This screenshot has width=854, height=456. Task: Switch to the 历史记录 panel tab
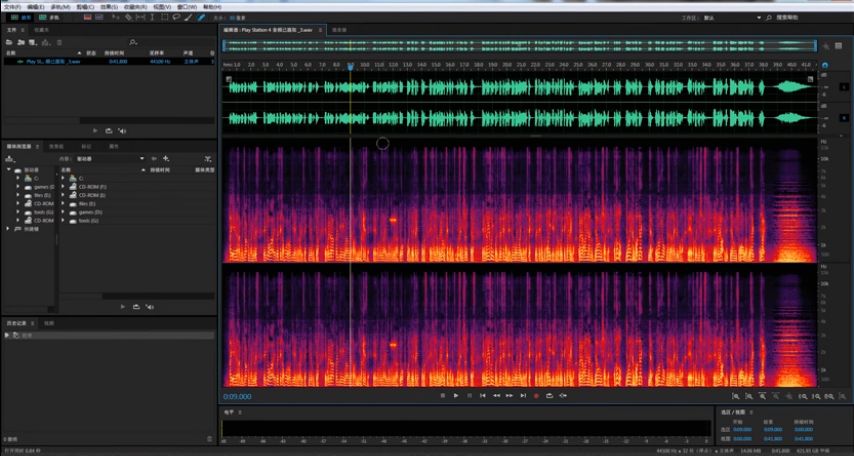coord(17,324)
